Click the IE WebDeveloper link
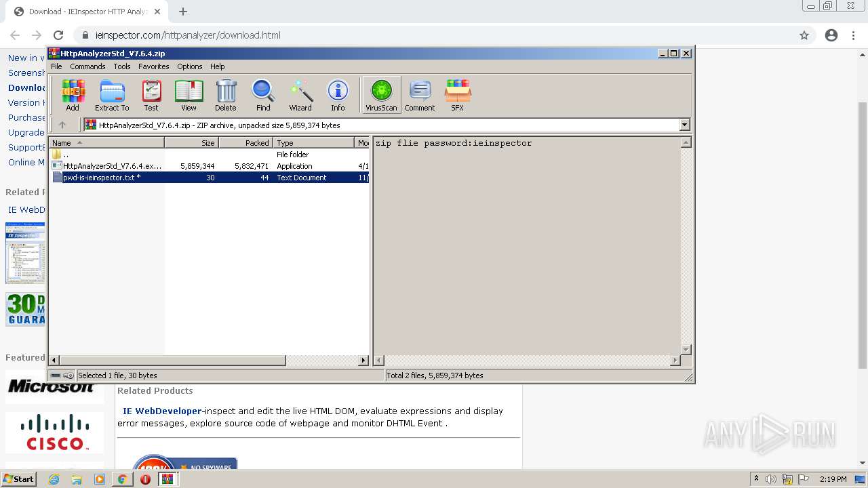The image size is (868, 488). click(x=162, y=411)
